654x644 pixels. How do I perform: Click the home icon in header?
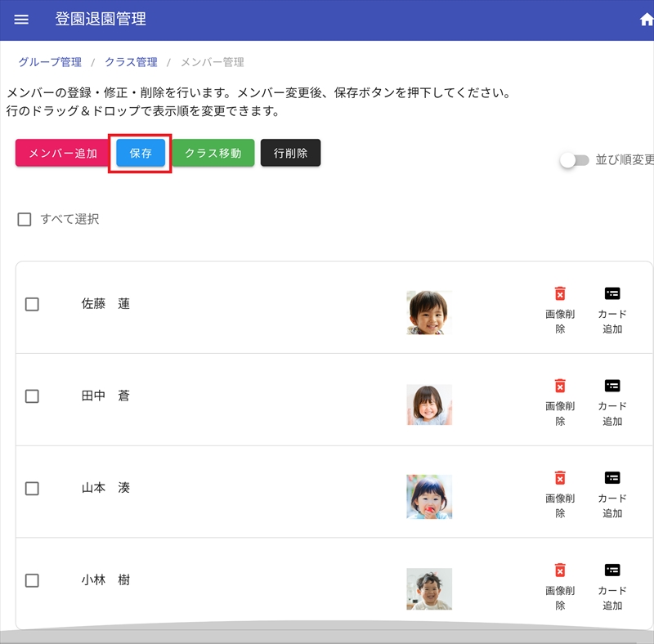click(x=646, y=20)
